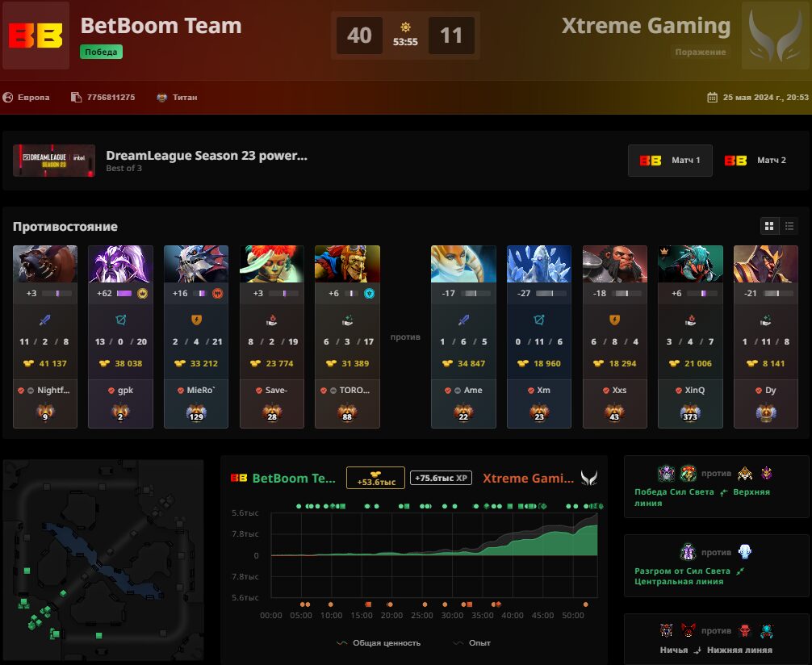This screenshot has height=665, width=812.
Task: Click the copy icon beside match ID 7756811275
Action: pos(76,98)
